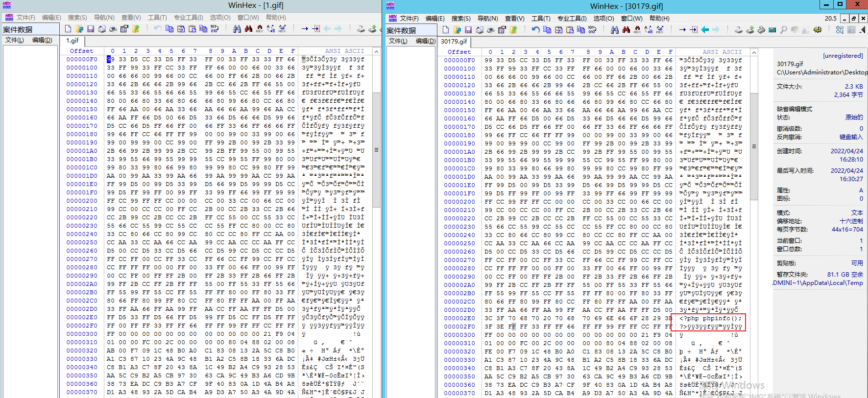Find text binoculars in 30179.gif window

point(615,30)
